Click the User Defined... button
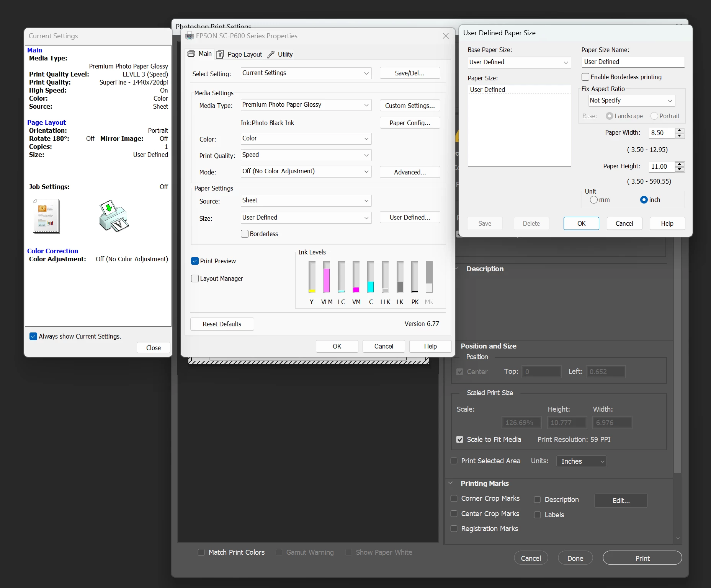 tap(410, 217)
